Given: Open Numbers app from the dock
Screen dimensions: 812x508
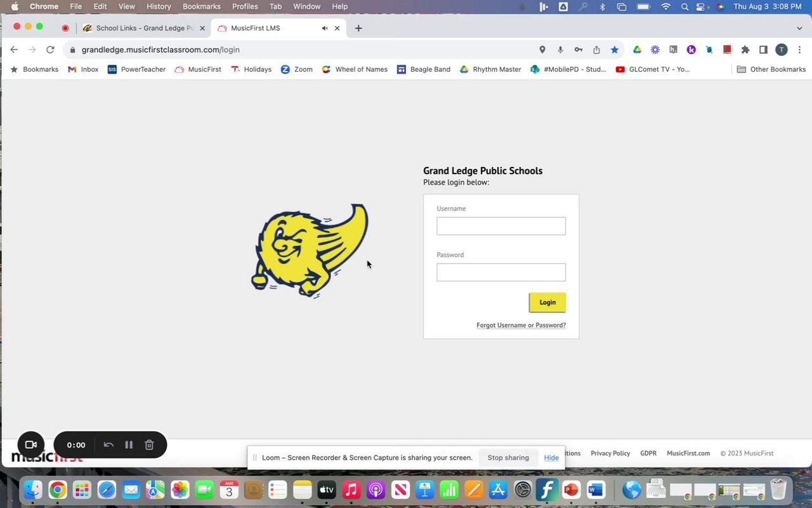Looking at the screenshot, I should click(449, 490).
